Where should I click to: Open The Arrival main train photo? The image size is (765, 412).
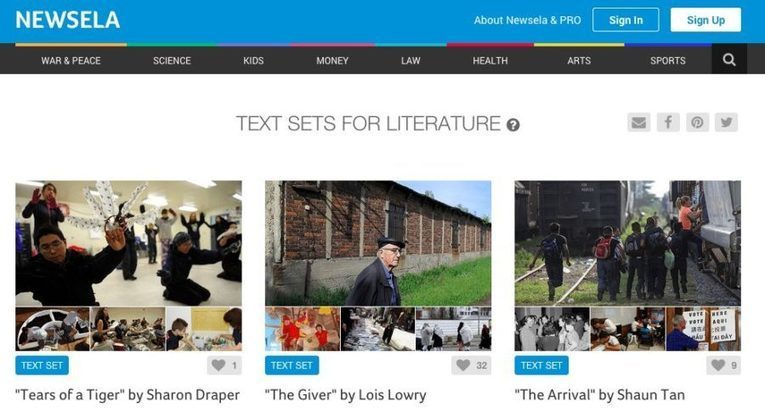(x=627, y=243)
